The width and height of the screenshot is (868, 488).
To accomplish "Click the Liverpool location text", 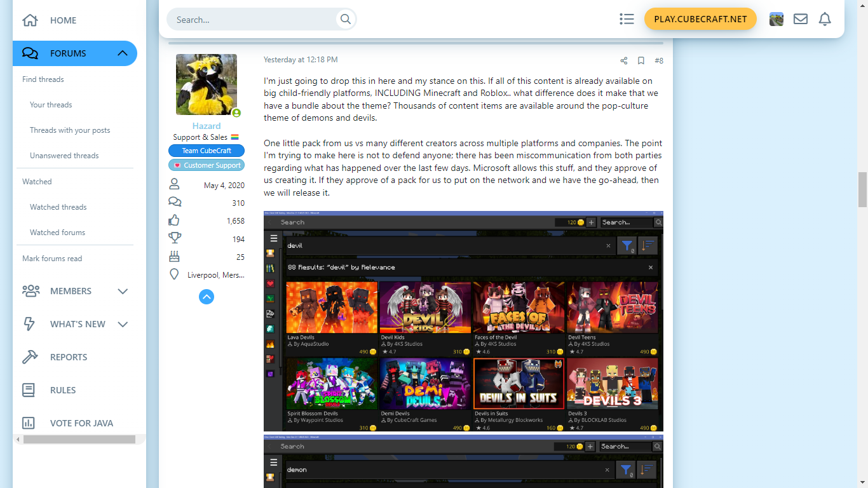I will pyautogui.click(x=216, y=275).
